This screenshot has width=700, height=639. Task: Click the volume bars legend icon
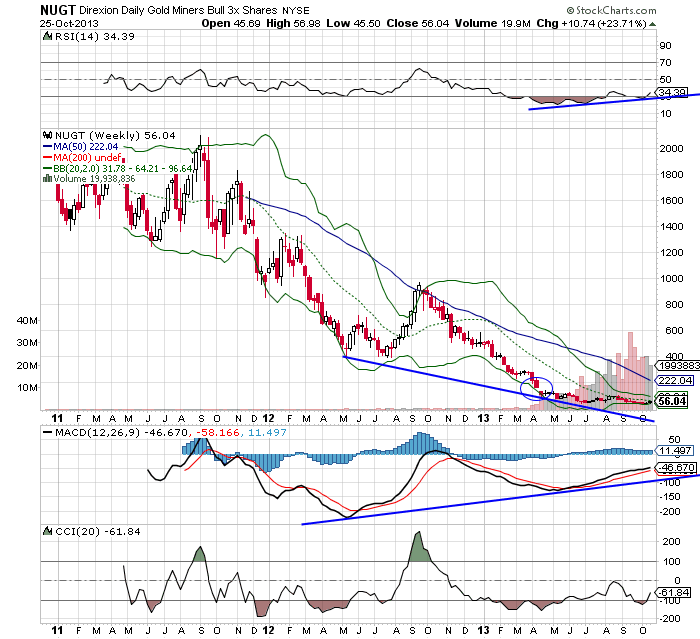(48, 179)
